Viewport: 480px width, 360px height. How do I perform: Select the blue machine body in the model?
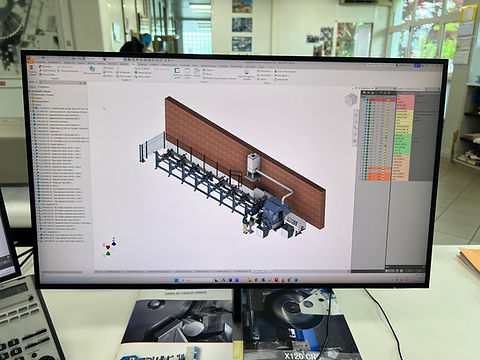tap(274, 213)
